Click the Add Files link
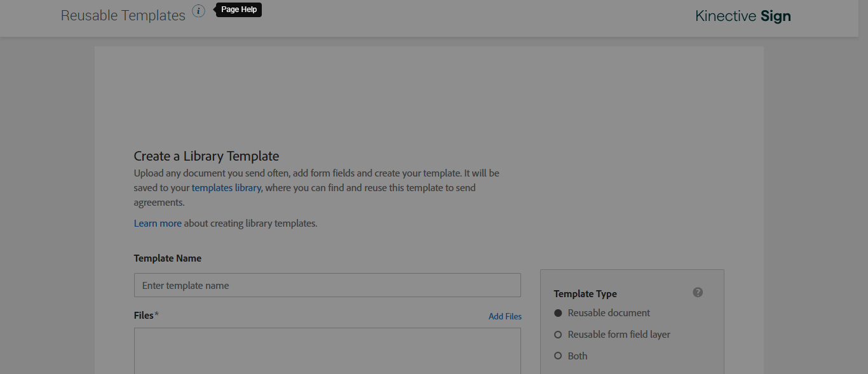 (505, 316)
